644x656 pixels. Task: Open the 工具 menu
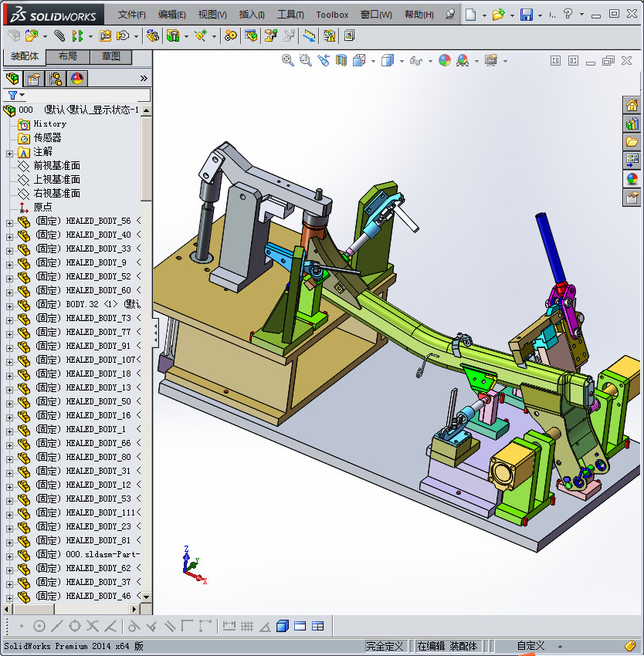pyautogui.click(x=290, y=15)
